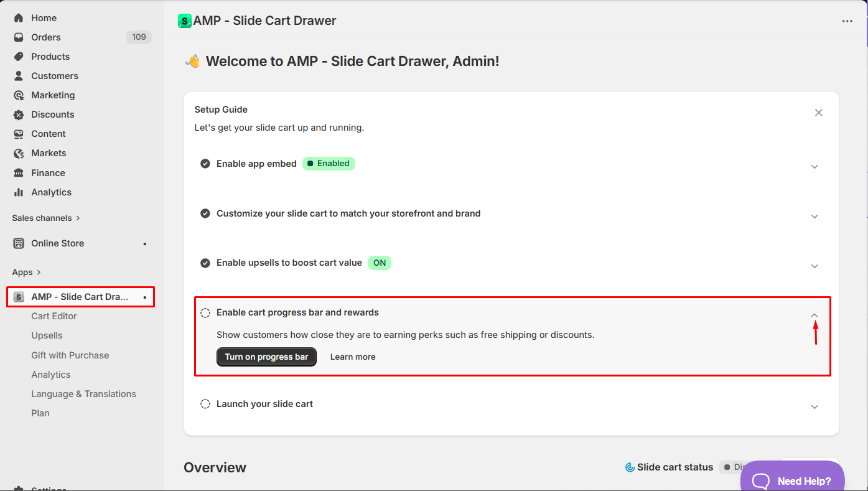The height and width of the screenshot is (491, 868).
Task: Click the Slide cart status swirl icon
Action: click(630, 467)
